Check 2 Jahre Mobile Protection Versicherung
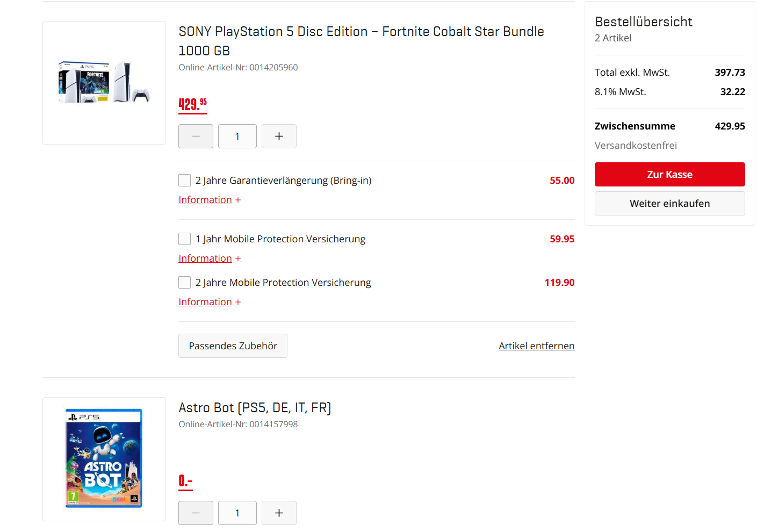The width and height of the screenshot is (757, 532). click(185, 283)
